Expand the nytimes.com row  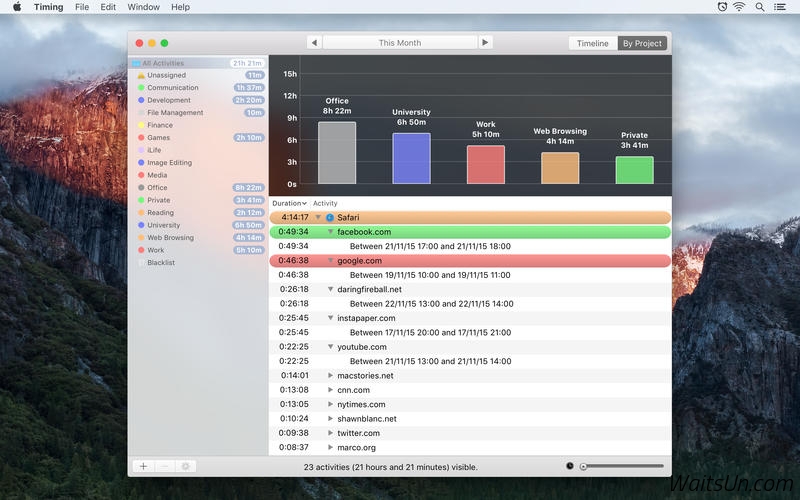[330, 404]
